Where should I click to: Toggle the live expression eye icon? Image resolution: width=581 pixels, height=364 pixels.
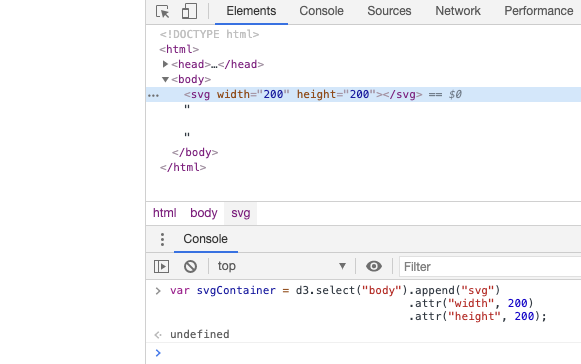click(x=374, y=266)
